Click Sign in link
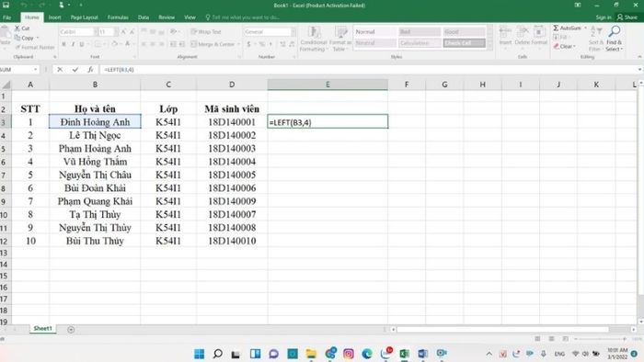The height and width of the screenshot is (362, 644). (604, 17)
